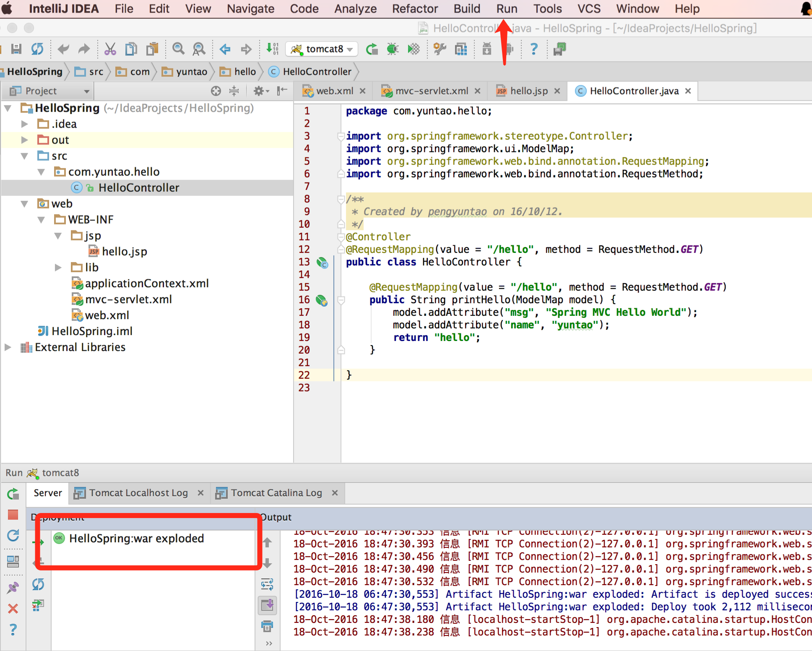The image size is (812, 651).
Task: Click the Make Project icon
Action: (272, 49)
